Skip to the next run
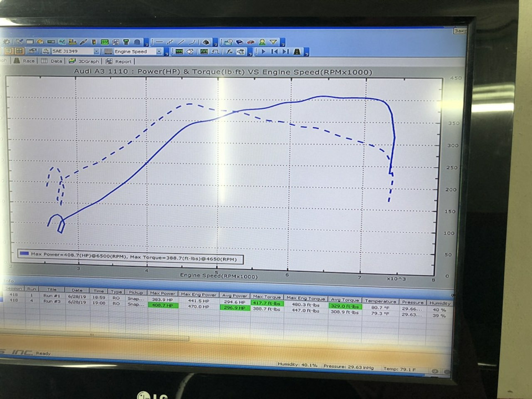Image resolution: width=532 pixels, height=399 pixels. pyautogui.click(x=286, y=52)
